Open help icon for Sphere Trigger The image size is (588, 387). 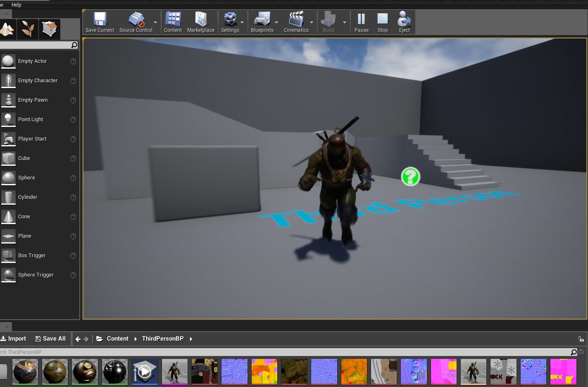coord(73,275)
